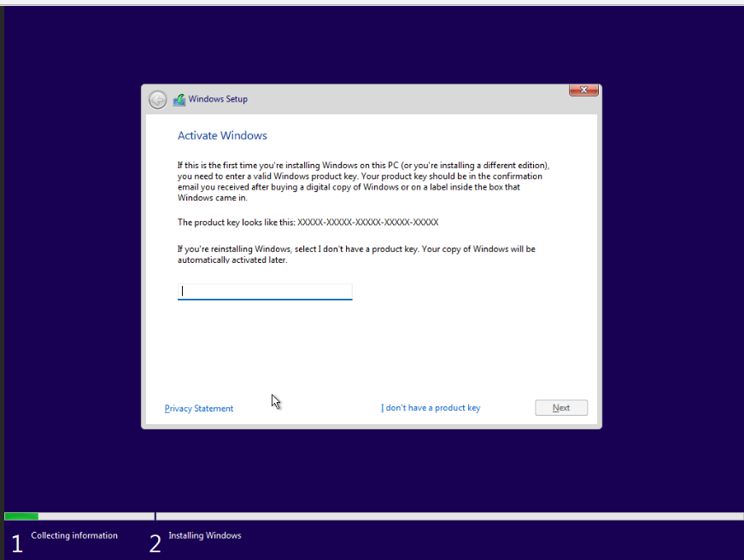
Task: Close the Windows Setup dialog
Action: pyautogui.click(x=583, y=90)
